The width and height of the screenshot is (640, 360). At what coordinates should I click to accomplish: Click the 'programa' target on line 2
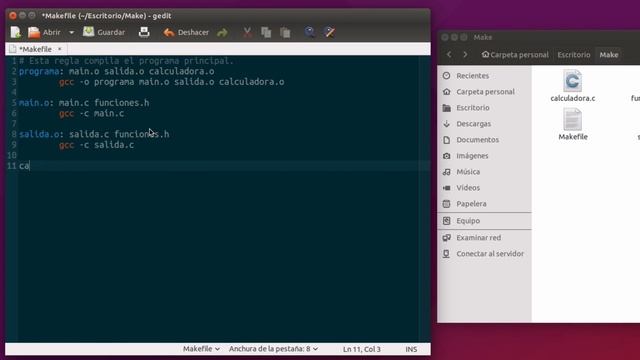tap(39, 71)
